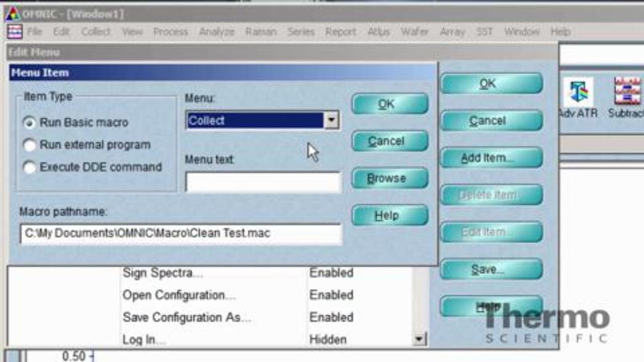Click the document icon beside File menu
Viewport: 644px width, 362px height.
[15, 32]
